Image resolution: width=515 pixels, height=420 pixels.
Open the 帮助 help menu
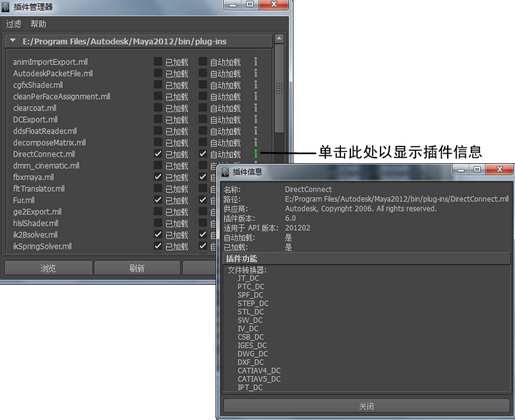click(x=38, y=24)
